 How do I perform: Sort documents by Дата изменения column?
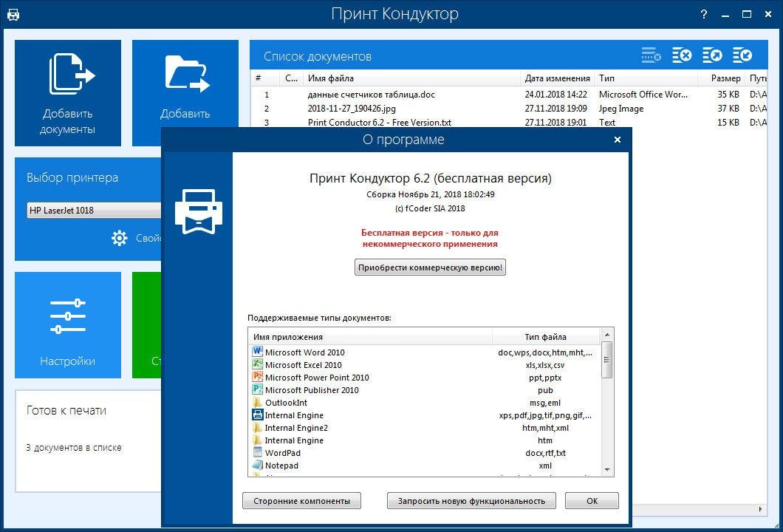coord(557,78)
